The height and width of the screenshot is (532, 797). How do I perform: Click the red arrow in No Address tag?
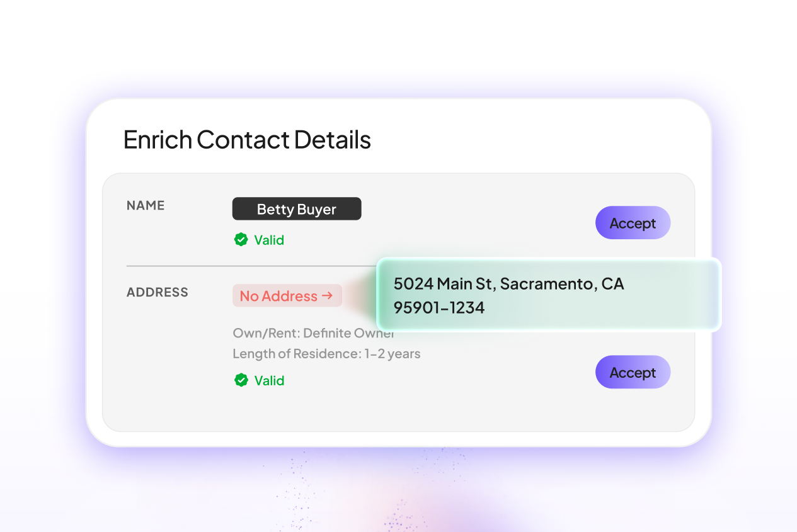click(327, 295)
